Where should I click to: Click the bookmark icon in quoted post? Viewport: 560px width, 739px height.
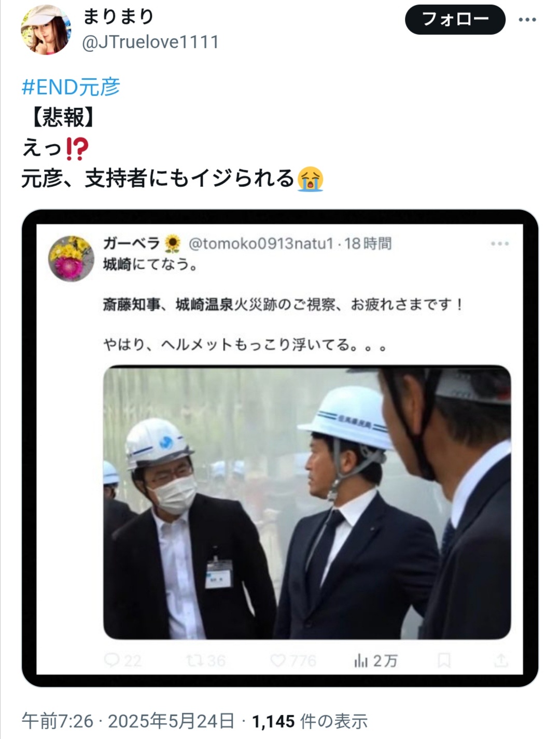(x=444, y=660)
